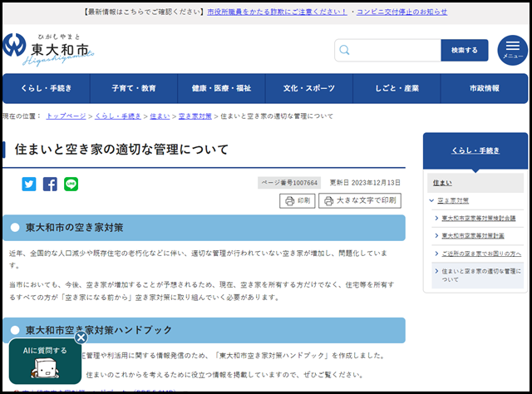Select 健康・医療・福祉 menu item
Viewport: 532px width, 394px height.
221,88
